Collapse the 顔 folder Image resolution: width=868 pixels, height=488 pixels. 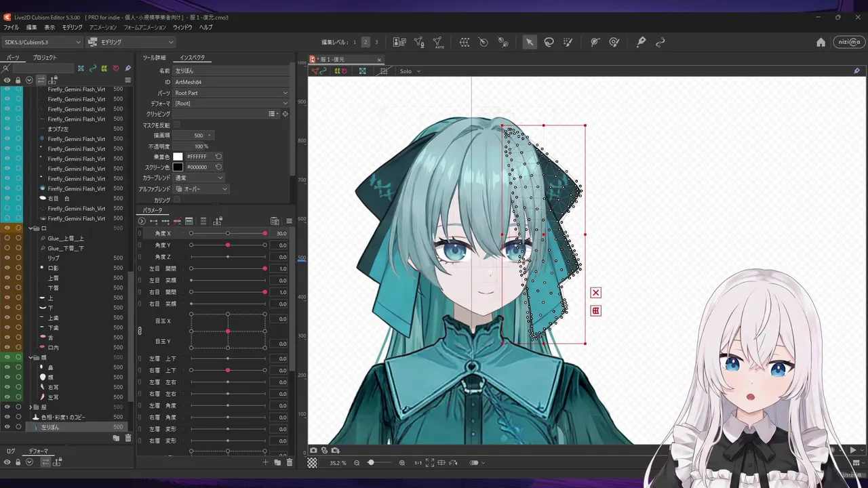(31, 357)
